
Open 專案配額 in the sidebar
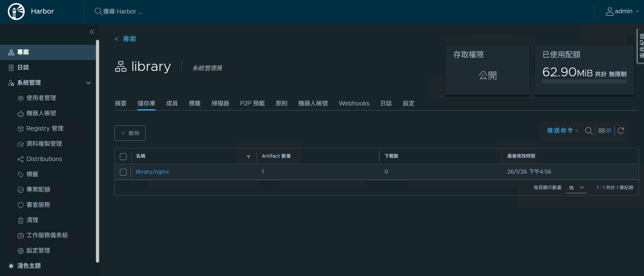click(38, 190)
